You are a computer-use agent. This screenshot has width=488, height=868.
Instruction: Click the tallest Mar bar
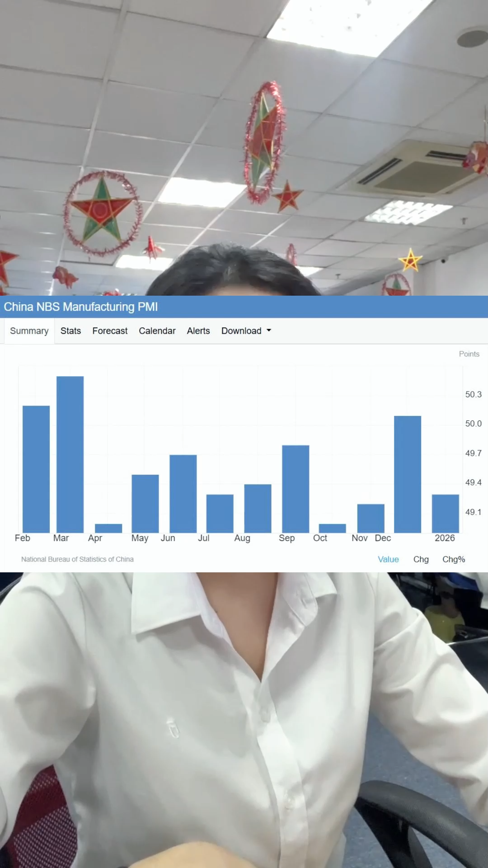coord(70,454)
